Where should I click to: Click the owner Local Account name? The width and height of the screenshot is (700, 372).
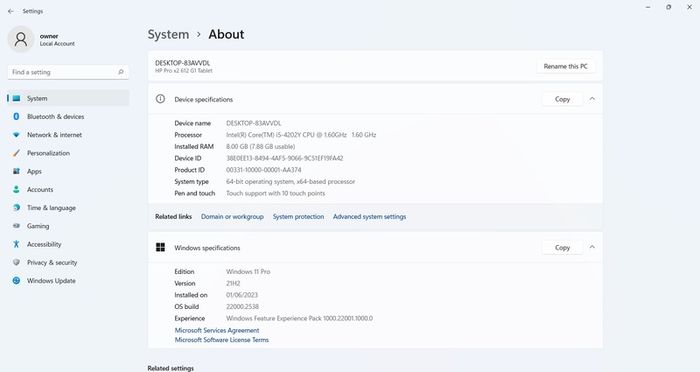[x=57, y=39]
